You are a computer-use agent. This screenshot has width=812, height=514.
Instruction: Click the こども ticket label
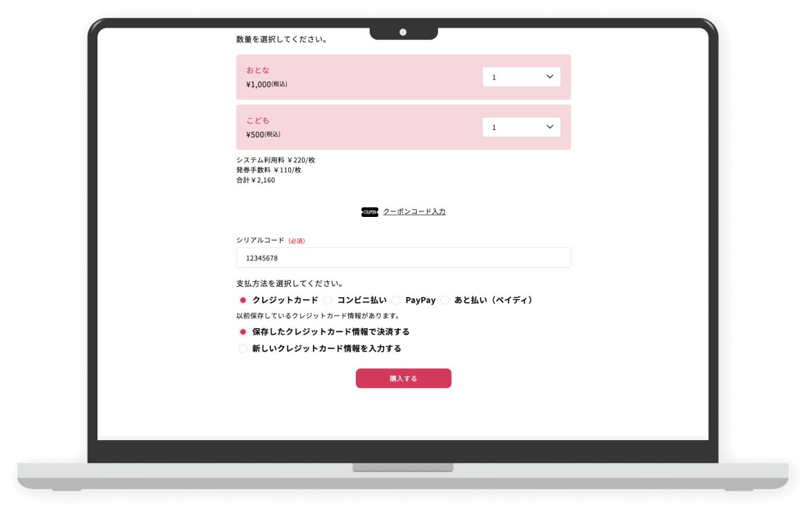pyautogui.click(x=258, y=120)
